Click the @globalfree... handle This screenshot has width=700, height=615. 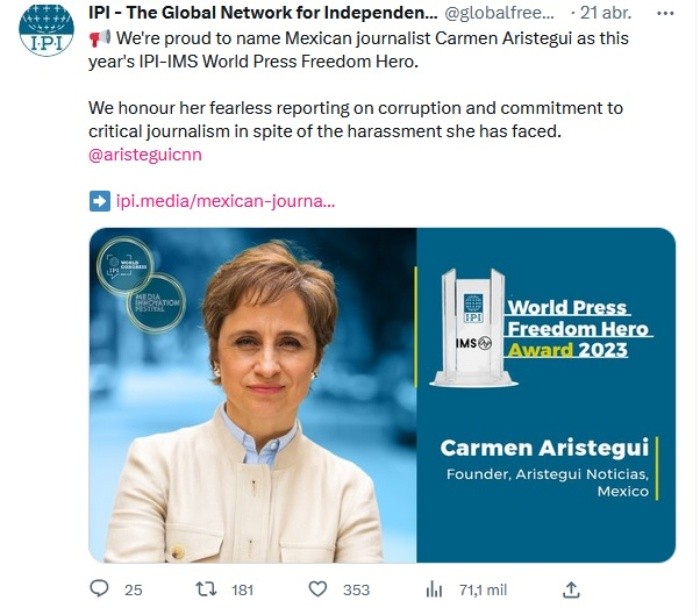coord(499,14)
